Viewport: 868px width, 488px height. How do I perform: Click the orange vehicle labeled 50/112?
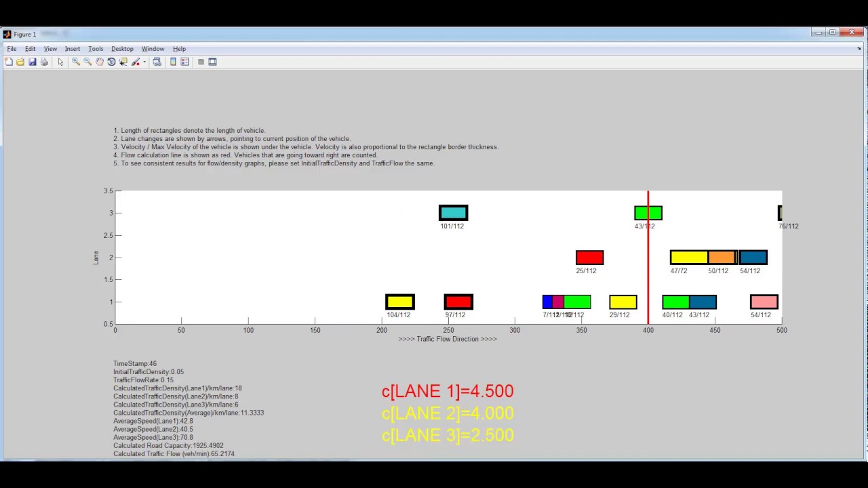[722, 258]
